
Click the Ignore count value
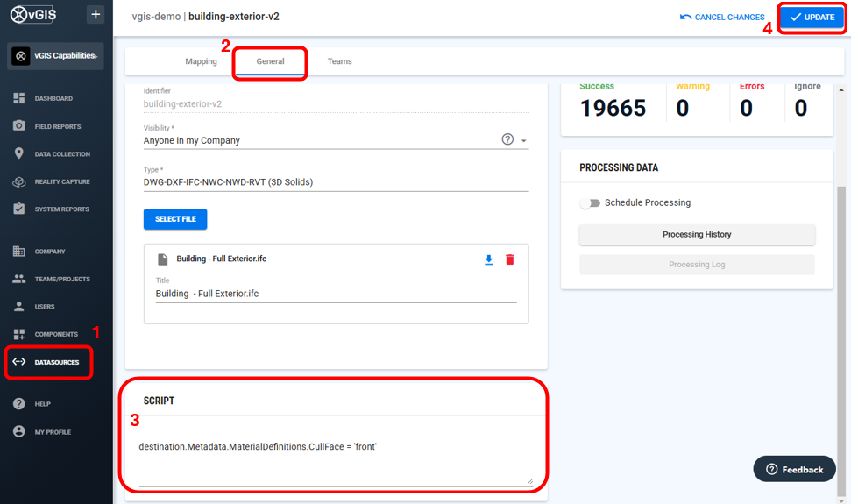click(800, 108)
